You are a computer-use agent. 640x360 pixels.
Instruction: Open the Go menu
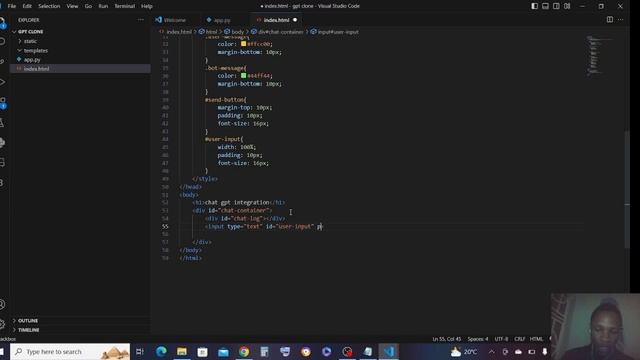[x=88, y=6]
